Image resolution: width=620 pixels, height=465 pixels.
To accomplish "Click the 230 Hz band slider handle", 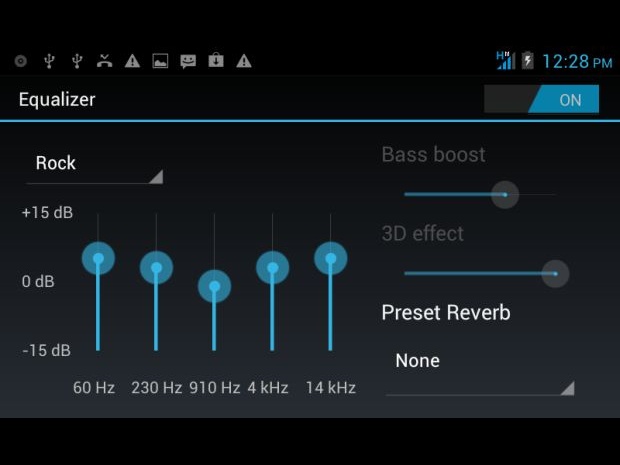I will coord(156,267).
